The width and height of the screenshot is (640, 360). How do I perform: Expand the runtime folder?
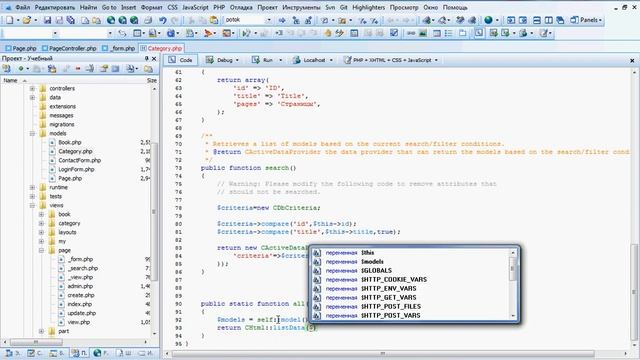(x=32, y=187)
